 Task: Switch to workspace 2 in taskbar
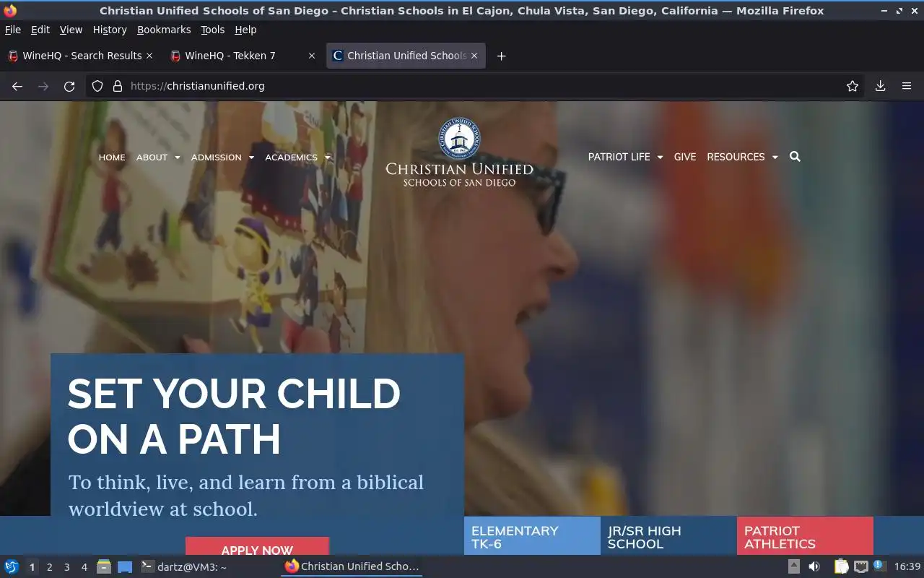49,567
